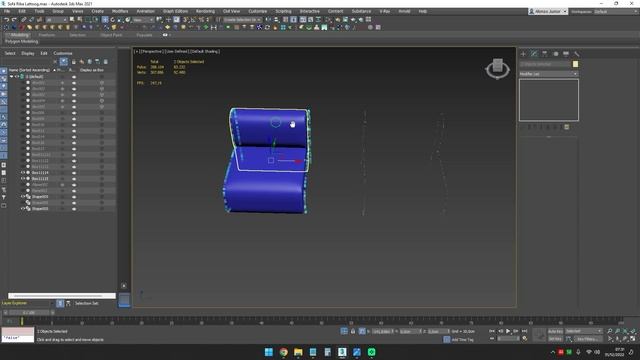The height and width of the screenshot is (360, 640).
Task: Click the Polygon Modeling ribbon label
Action: click(x=22, y=41)
